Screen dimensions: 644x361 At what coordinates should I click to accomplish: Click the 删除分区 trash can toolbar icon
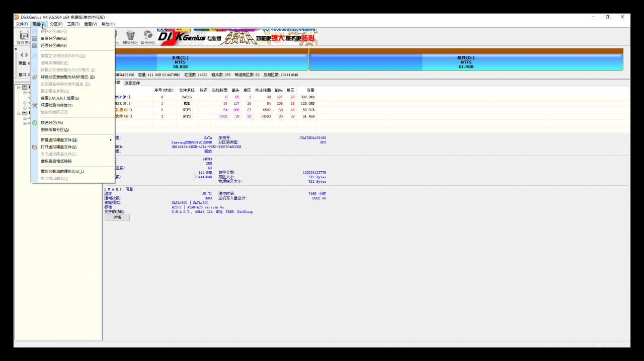(130, 35)
